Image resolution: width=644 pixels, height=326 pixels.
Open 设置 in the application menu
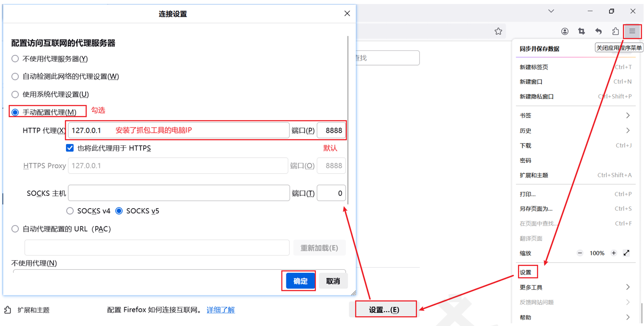click(526, 272)
